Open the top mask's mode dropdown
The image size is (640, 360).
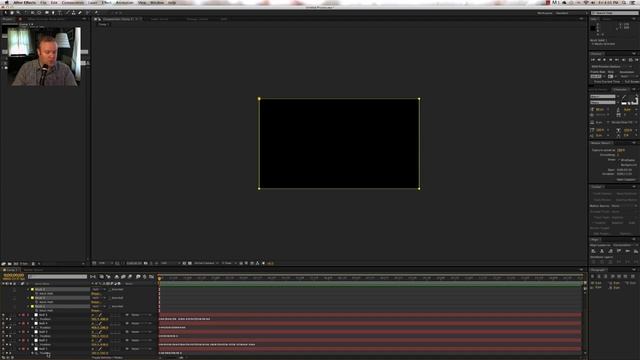(98, 289)
